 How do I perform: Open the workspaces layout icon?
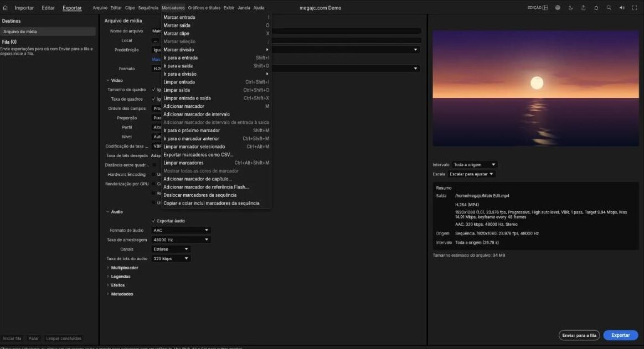click(x=545, y=8)
